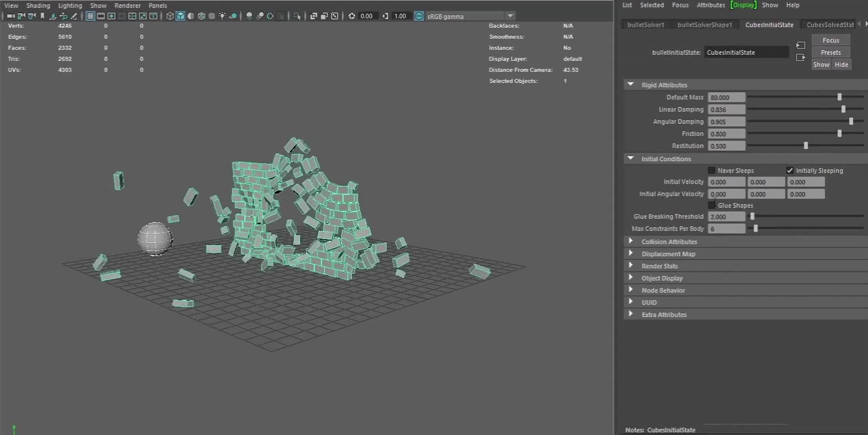The image size is (868, 435).
Task: Toggle use all lights bulb icon
Action: (222, 16)
